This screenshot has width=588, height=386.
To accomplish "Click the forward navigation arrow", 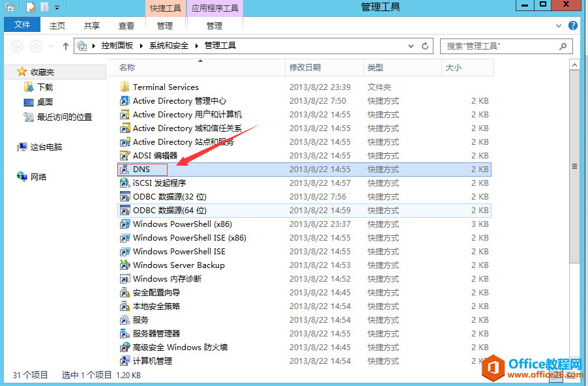I will (x=36, y=46).
